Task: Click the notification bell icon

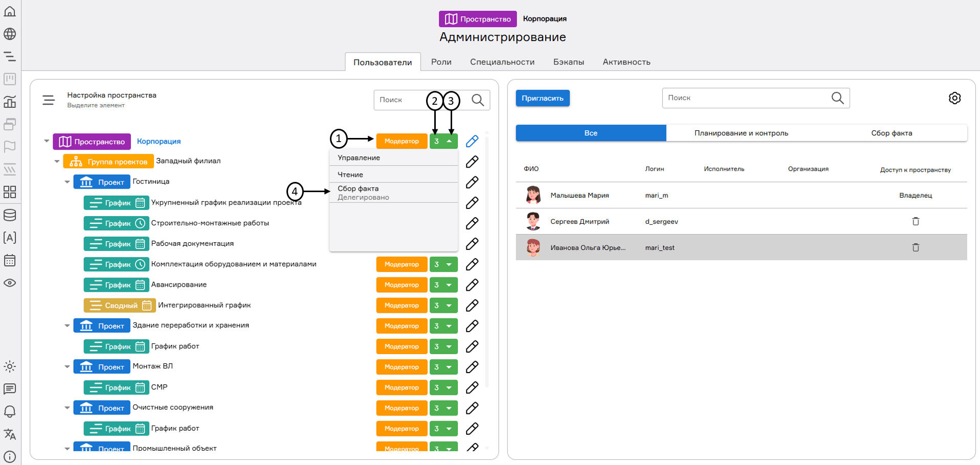Action: tap(10, 411)
